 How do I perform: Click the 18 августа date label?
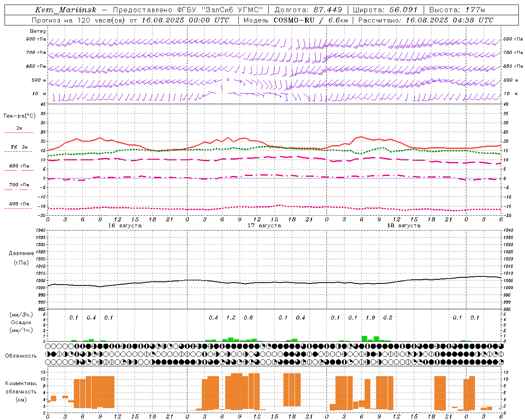tap(404, 226)
